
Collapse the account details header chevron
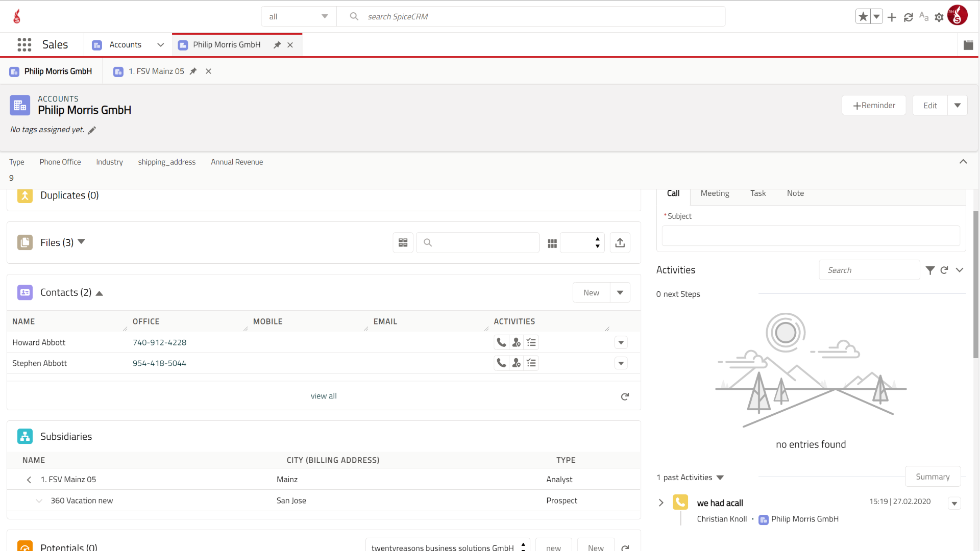click(963, 162)
